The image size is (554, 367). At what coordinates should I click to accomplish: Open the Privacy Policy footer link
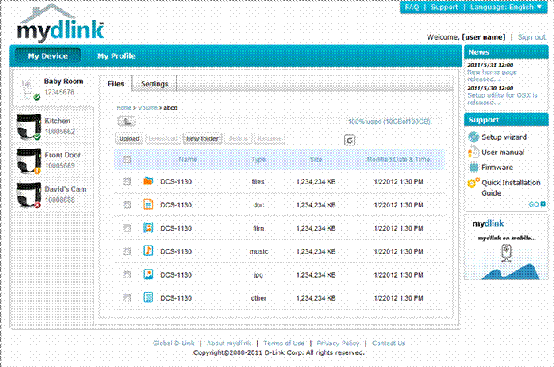click(x=338, y=343)
